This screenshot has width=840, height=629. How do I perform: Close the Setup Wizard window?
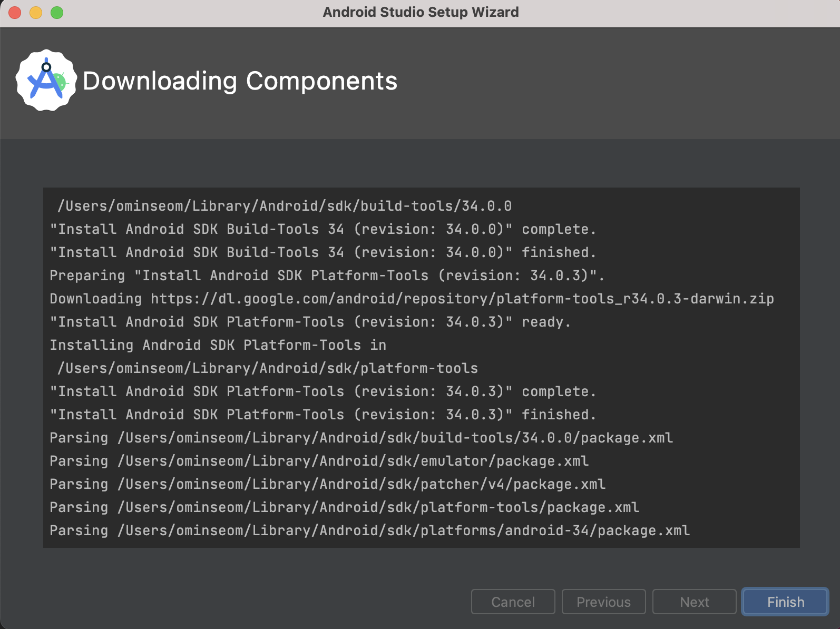coord(15,12)
